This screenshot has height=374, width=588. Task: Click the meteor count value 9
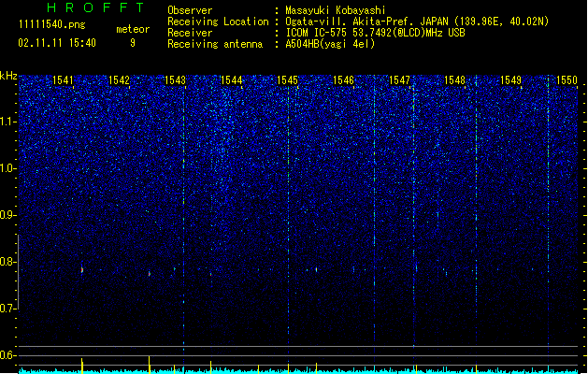(133, 43)
